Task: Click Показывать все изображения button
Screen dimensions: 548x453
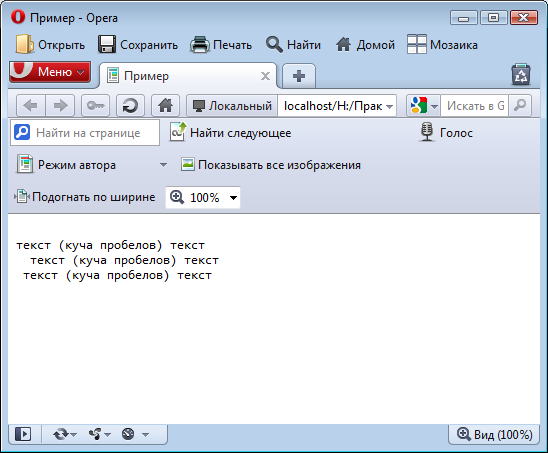Action: pyautogui.click(x=271, y=165)
